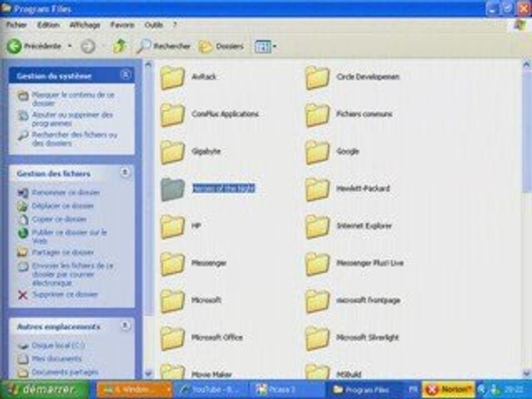Screen dimensions: 532x399
Task: Select the microsoft frontpage folder icon
Action: 317,301
